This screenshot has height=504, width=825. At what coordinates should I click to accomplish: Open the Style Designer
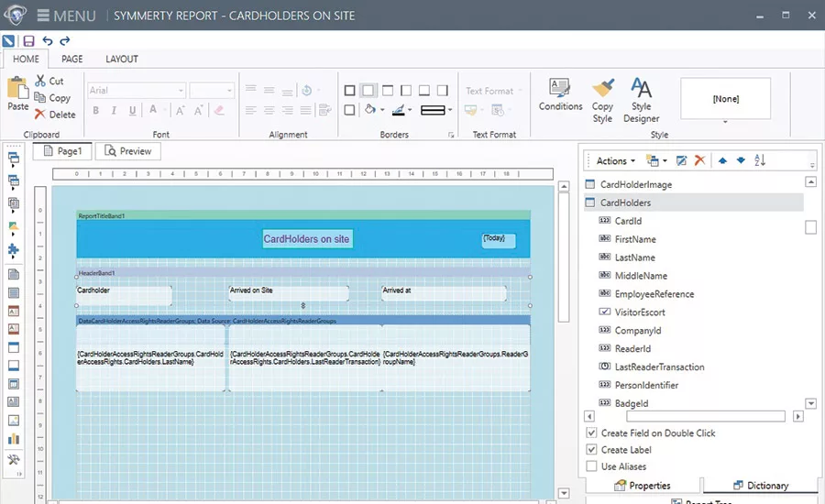click(x=641, y=101)
